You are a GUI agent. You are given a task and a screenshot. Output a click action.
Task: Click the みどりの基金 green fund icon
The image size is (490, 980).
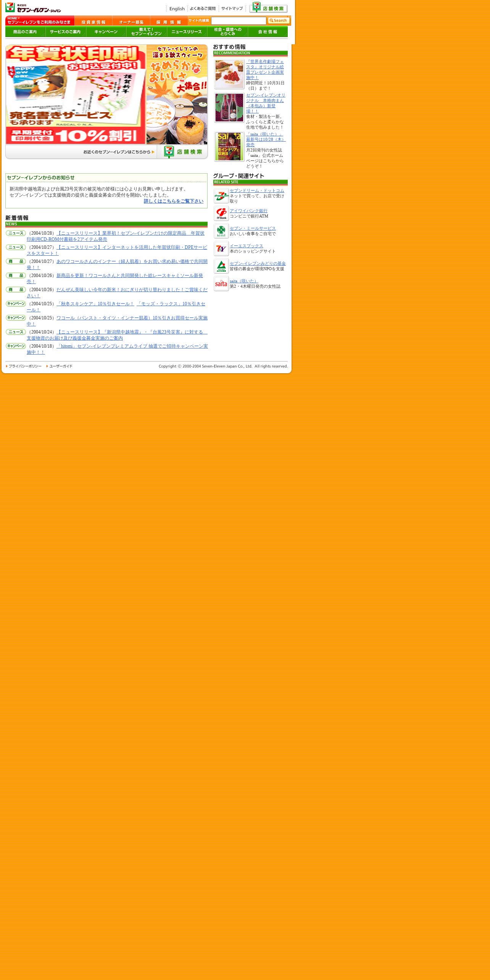(221, 266)
